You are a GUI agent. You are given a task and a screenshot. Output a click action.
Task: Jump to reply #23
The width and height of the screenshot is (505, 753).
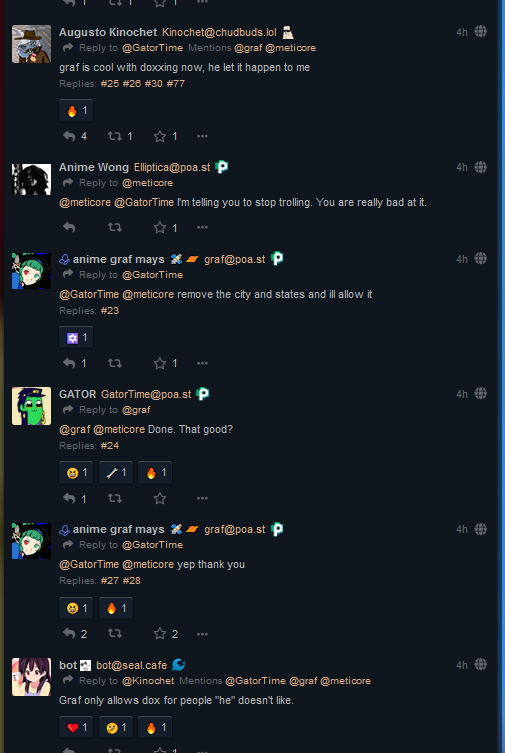[110, 311]
